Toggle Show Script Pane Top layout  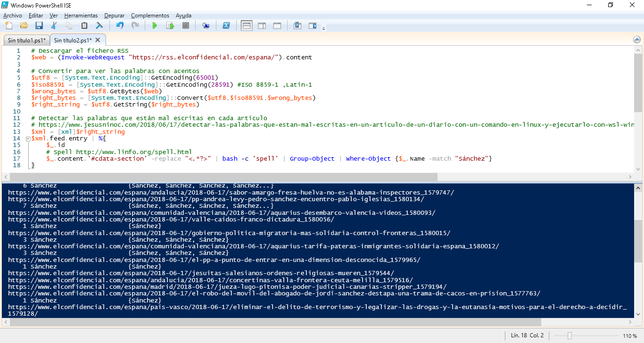[246, 25]
